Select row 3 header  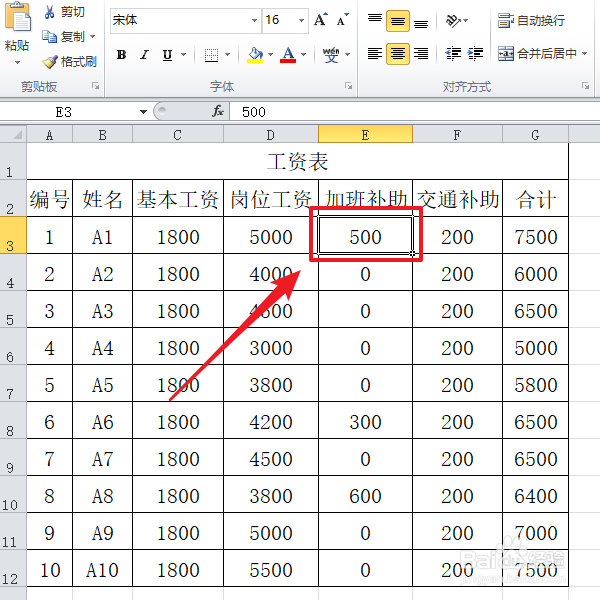[x=13, y=235]
